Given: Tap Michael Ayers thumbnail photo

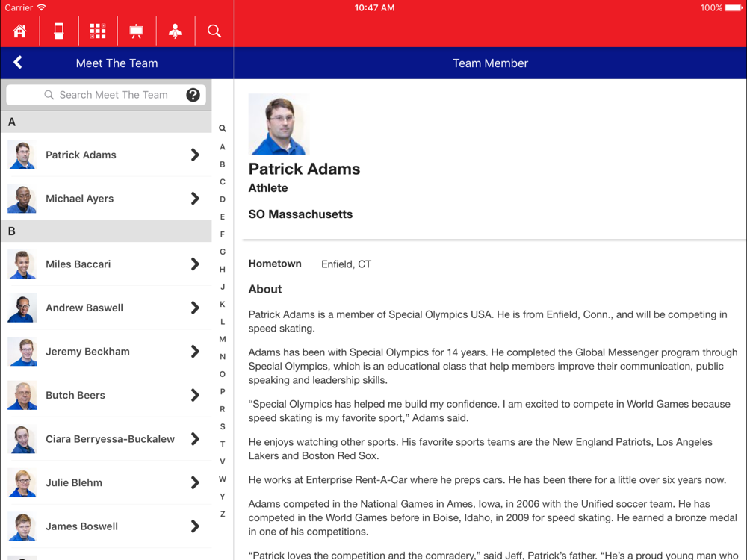Looking at the screenshot, I should tap(22, 199).
